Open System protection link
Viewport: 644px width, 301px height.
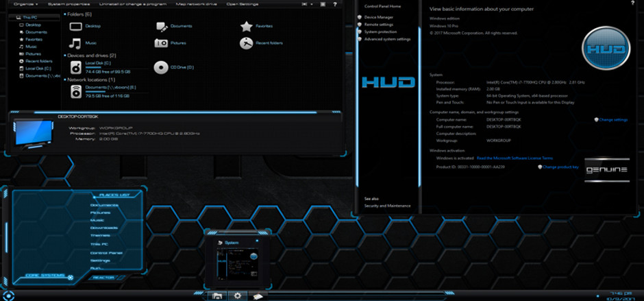click(380, 32)
